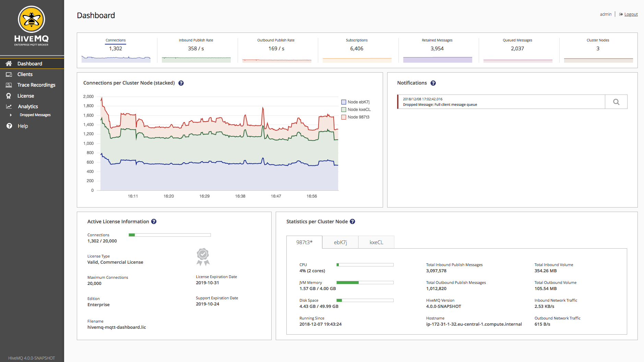
Task: Click the Running Since 2018-12-07 19:43:24 value
Action: point(320,324)
